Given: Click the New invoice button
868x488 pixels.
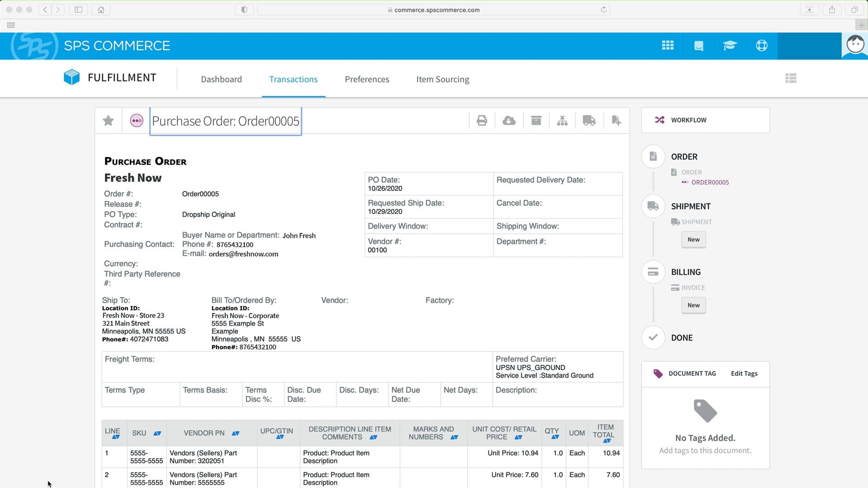Looking at the screenshot, I should pyautogui.click(x=693, y=305).
